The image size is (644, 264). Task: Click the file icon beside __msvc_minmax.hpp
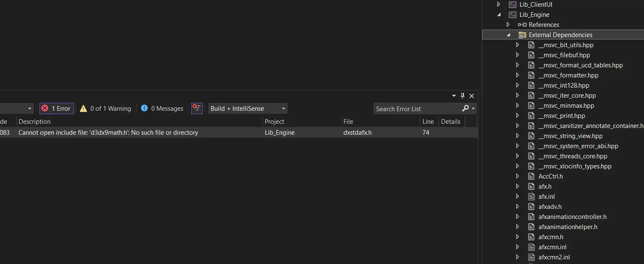tap(531, 106)
